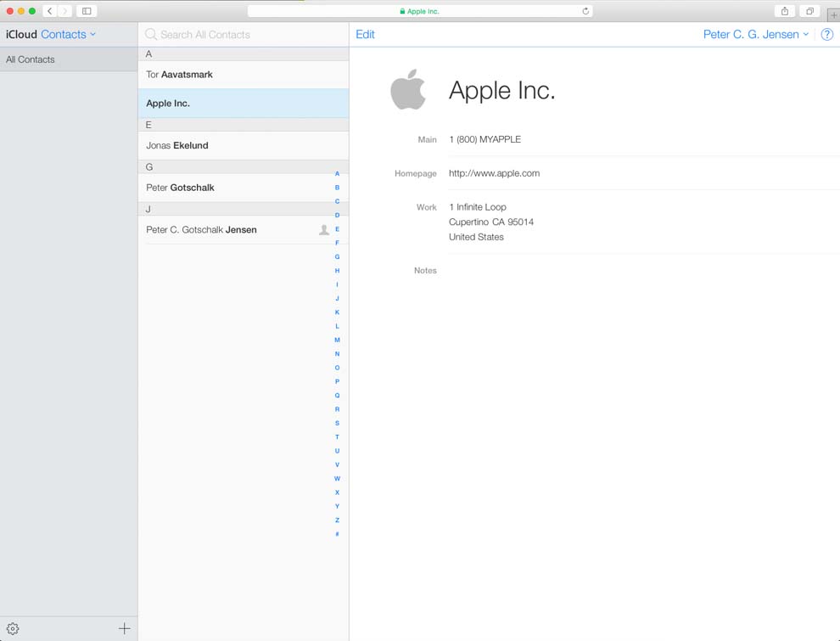Jump to index letter C
This screenshot has height=641, width=840.
337,201
